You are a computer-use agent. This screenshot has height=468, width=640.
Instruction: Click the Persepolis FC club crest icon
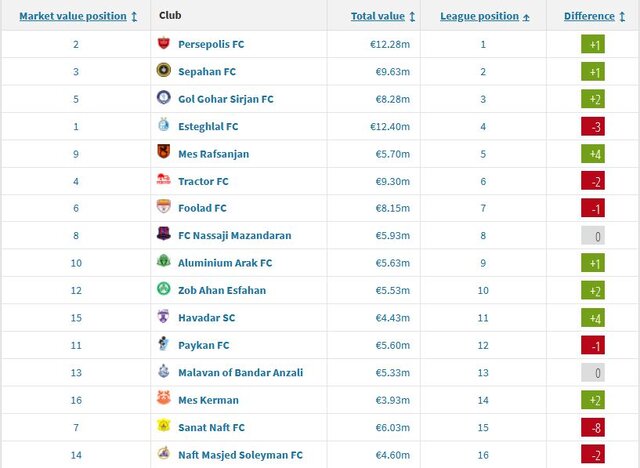tap(164, 44)
